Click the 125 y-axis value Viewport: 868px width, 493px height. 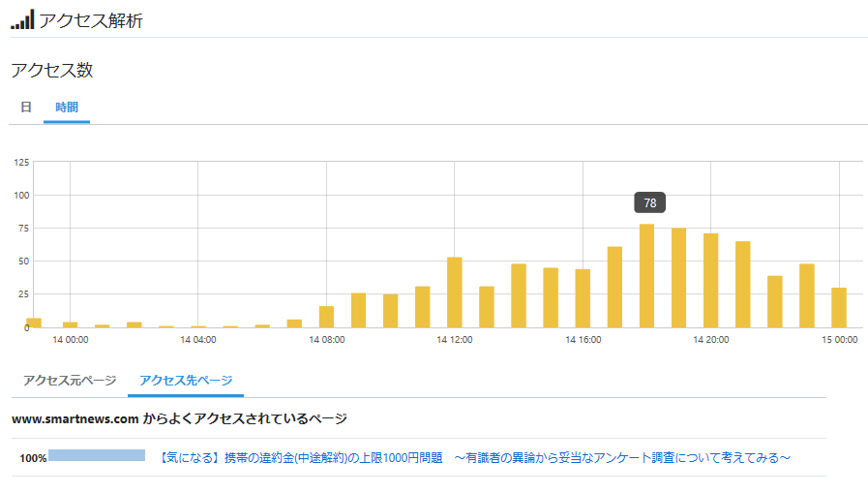(x=21, y=163)
